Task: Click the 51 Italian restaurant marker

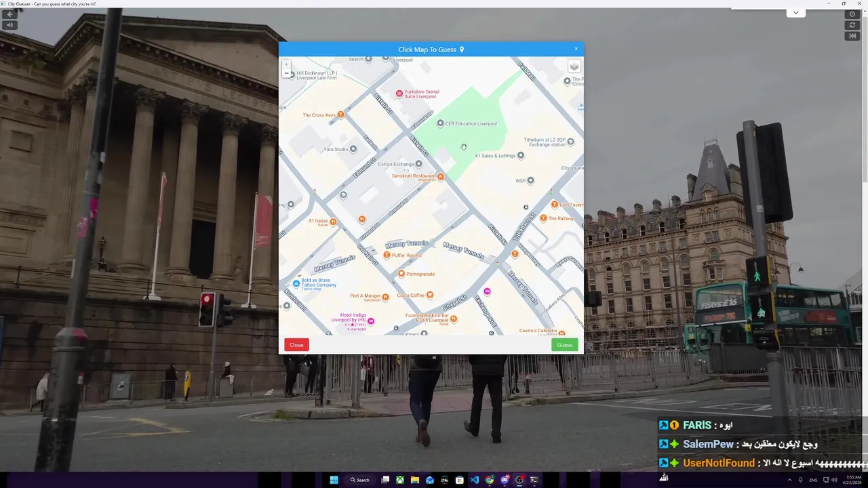Action: pos(333,222)
